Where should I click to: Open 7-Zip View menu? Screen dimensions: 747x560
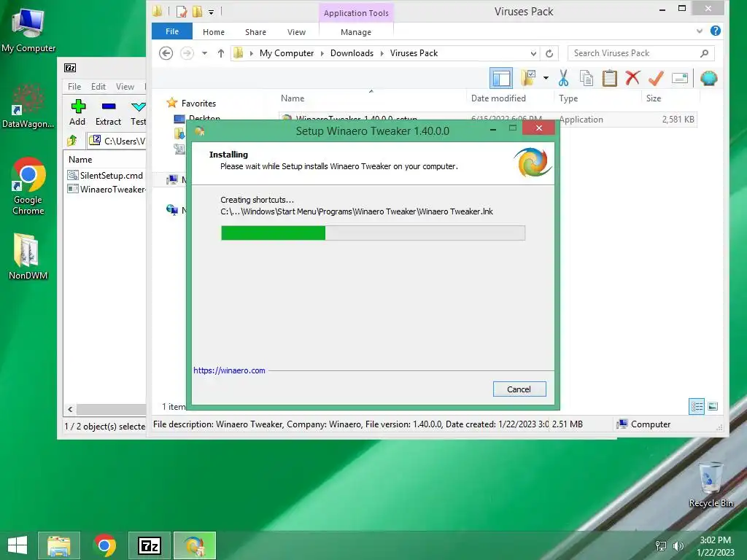tap(125, 87)
